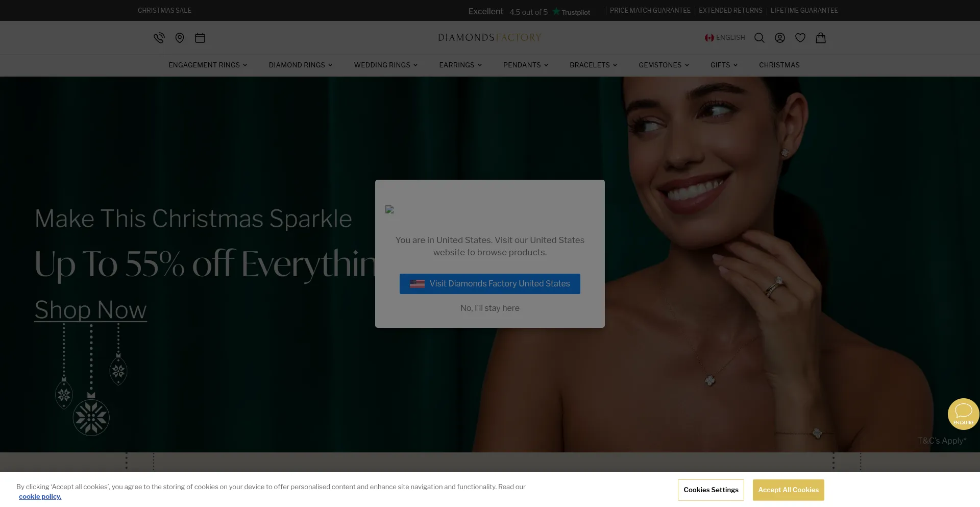Open the shopping bag icon

[821, 38]
